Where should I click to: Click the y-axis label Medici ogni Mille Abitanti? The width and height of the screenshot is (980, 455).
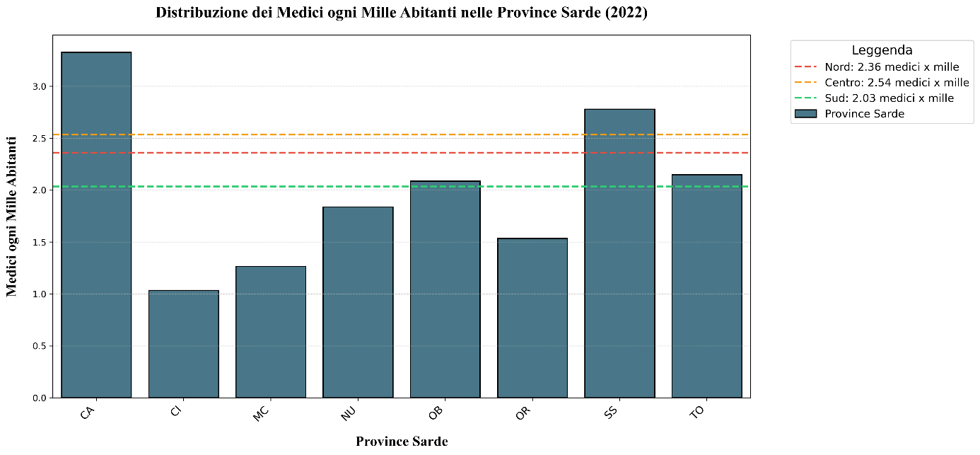point(12,217)
